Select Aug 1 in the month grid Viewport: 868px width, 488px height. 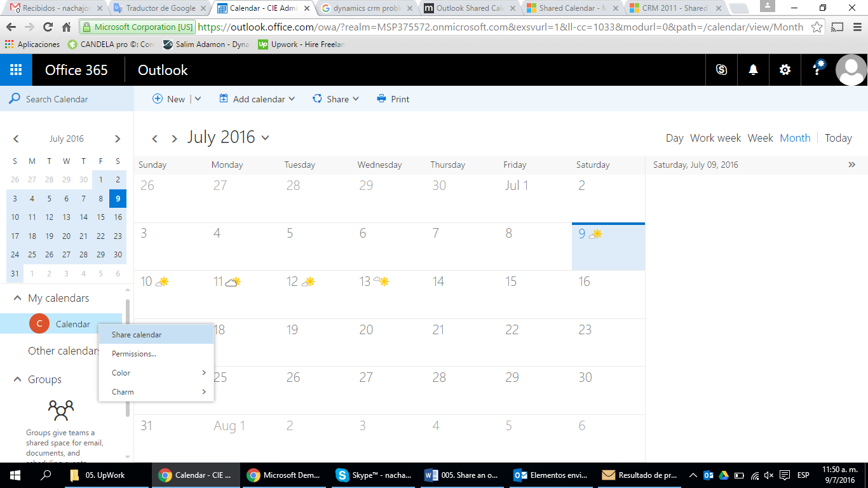[229, 426]
